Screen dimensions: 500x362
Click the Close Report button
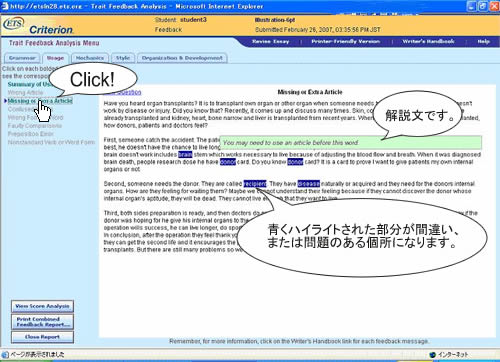pyautogui.click(x=42, y=337)
